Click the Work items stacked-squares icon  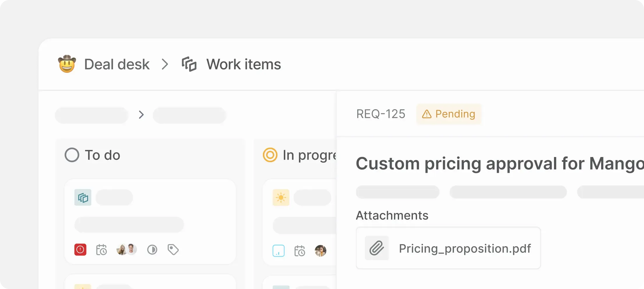[189, 64]
